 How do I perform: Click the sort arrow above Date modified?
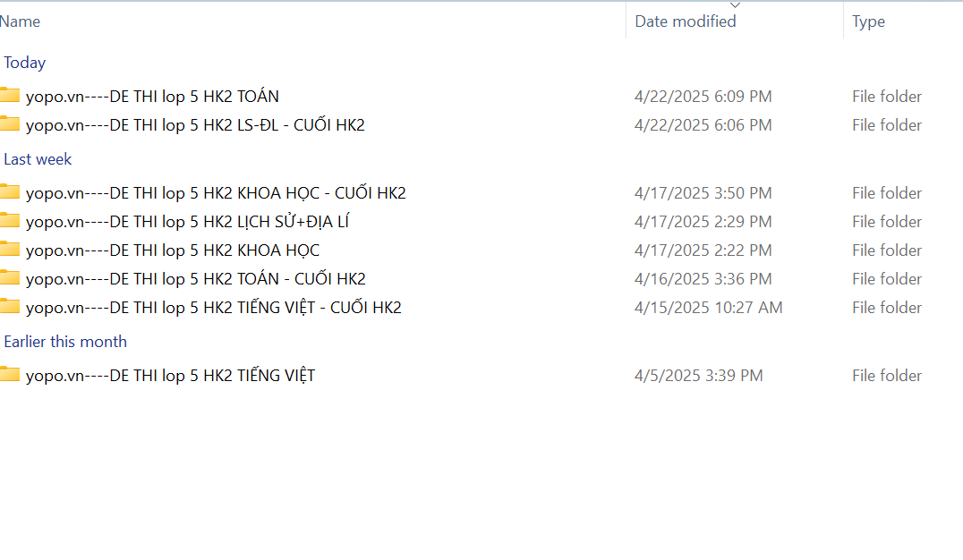[735, 5]
